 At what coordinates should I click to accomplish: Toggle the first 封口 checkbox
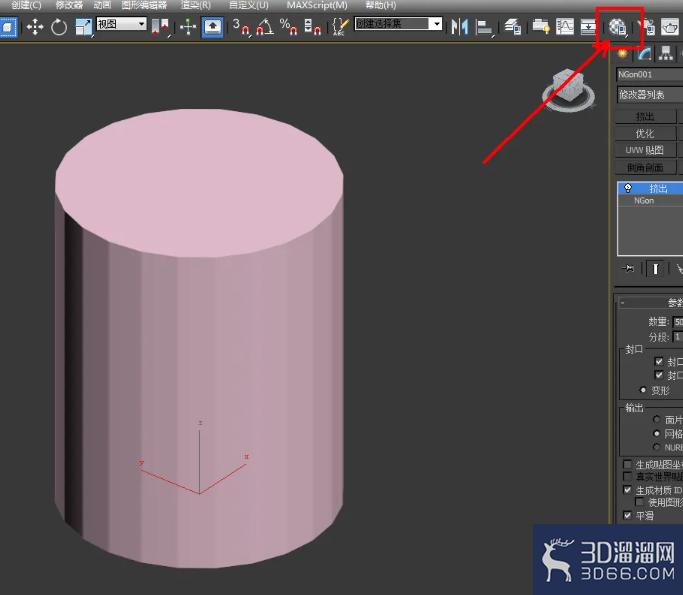point(659,361)
